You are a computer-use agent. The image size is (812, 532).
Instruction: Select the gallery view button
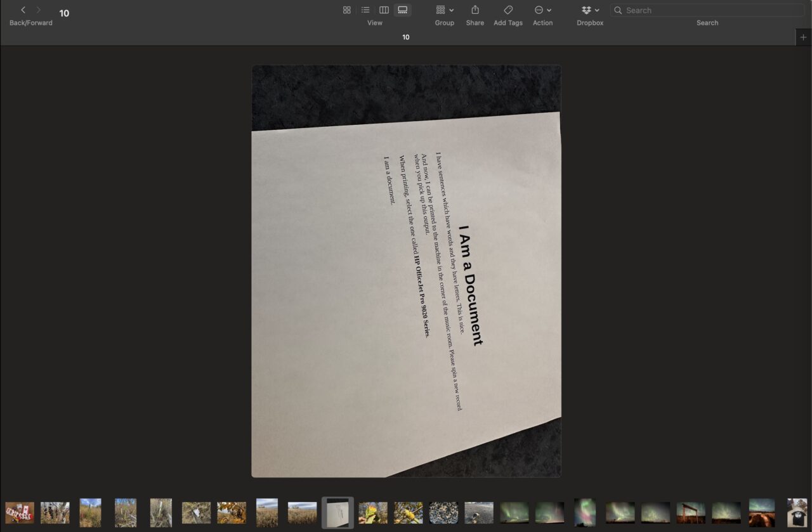402,10
